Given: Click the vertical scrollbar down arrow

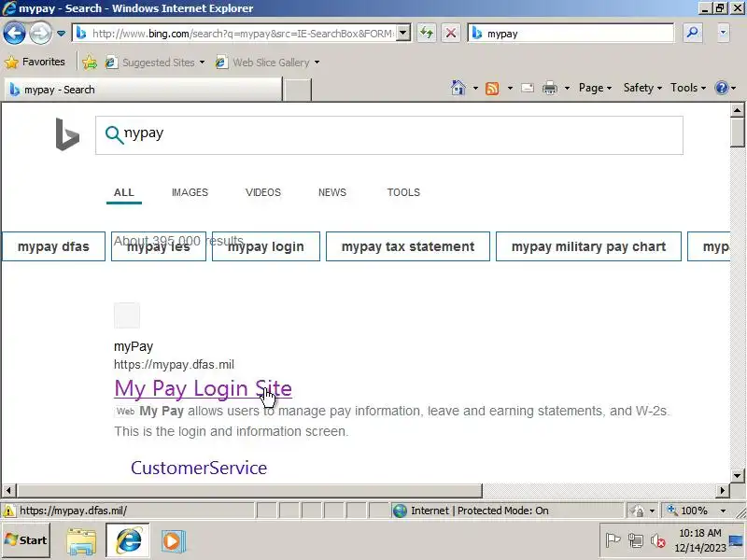Looking at the screenshot, I should point(737,475).
